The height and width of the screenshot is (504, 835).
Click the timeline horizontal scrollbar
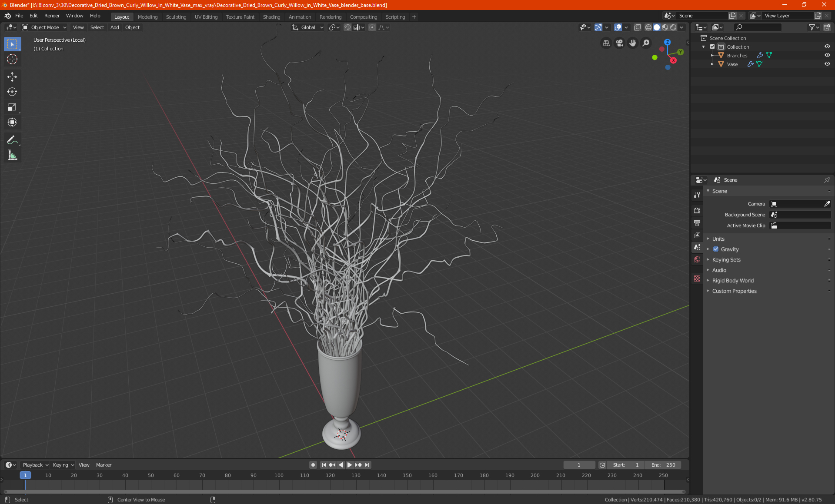pos(344,492)
